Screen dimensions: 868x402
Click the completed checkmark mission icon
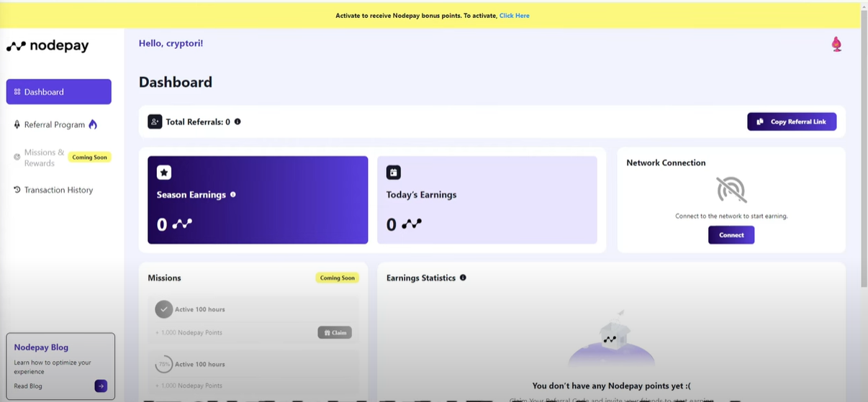click(164, 309)
